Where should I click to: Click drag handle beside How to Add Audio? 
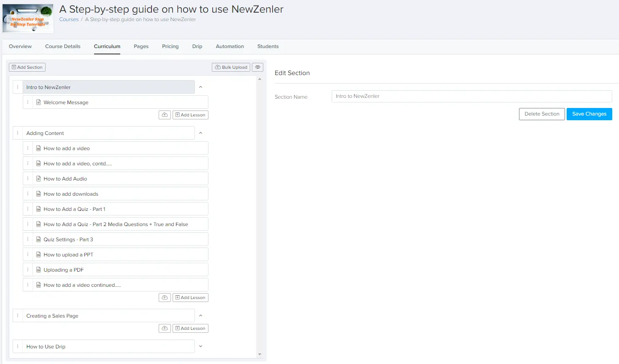28,179
